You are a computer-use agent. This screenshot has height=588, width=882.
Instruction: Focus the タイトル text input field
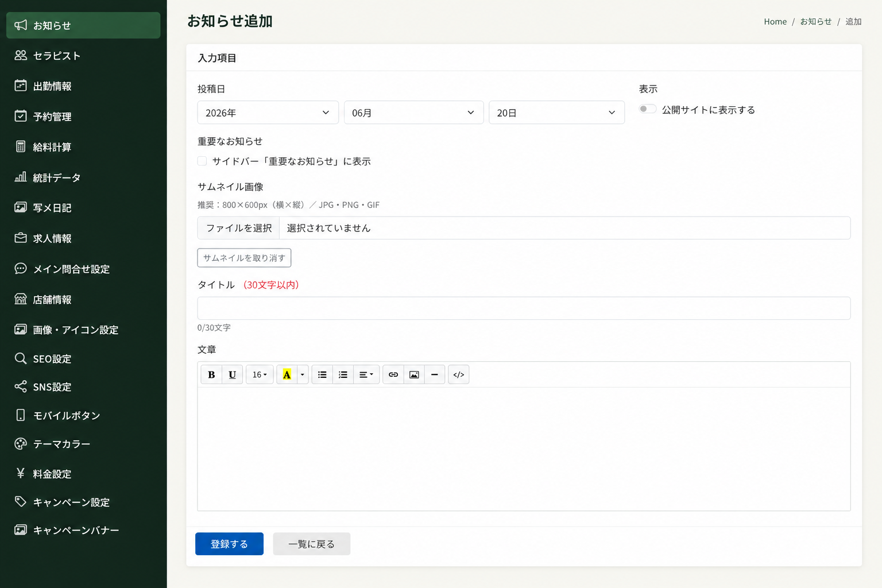point(524,308)
